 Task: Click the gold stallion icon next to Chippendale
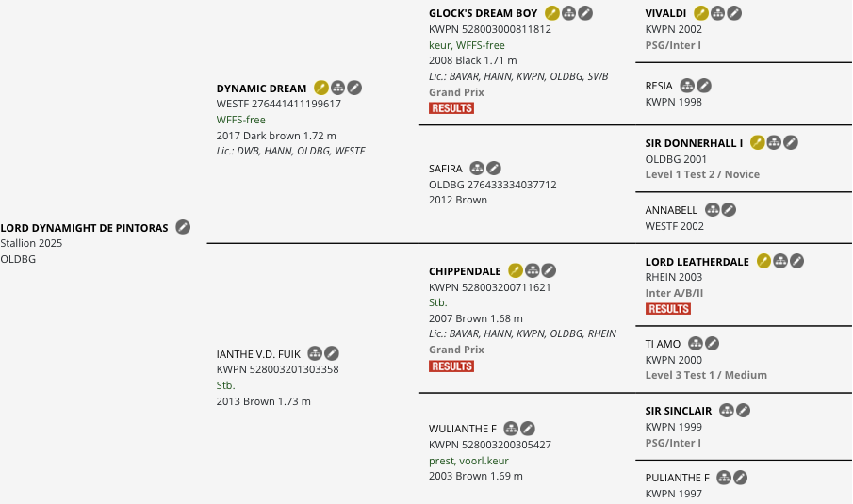(516, 270)
